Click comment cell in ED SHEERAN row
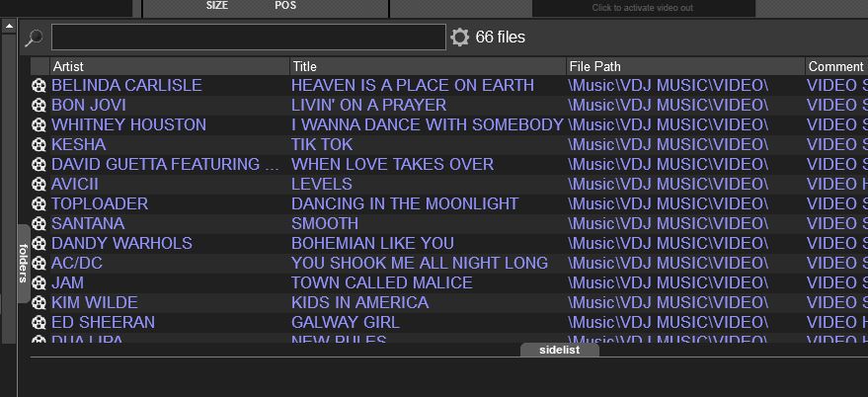Image resolution: width=868 pixels, height=397 pixels. (x=837, y=322)
